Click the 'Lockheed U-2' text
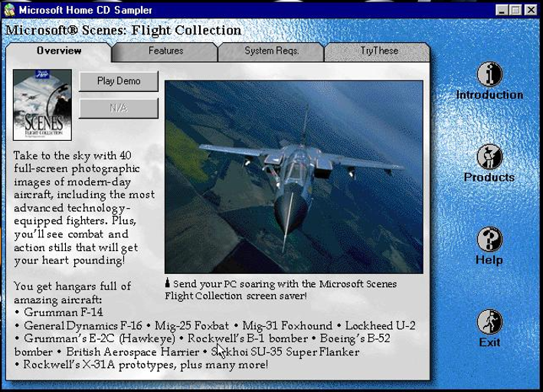The width and height of the screenshot is (543, 392). pyautogui.click(x=380, y=326)
